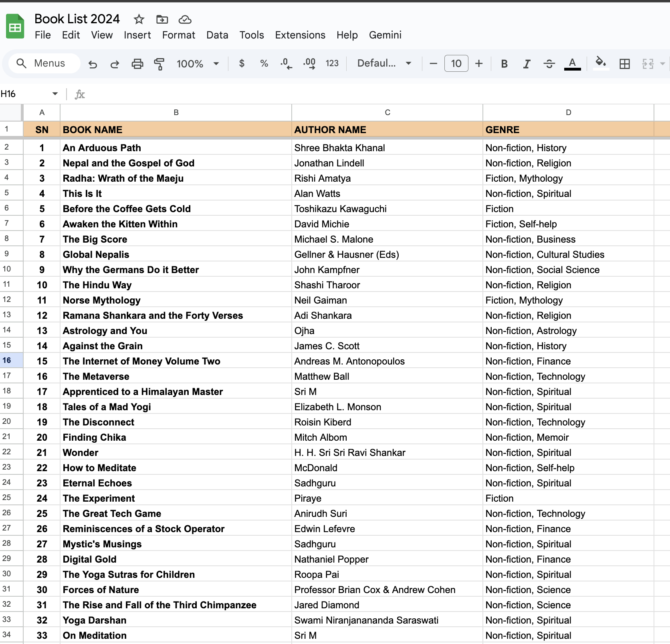Select the paint format tool
This screenshot has height=644, width=670.
coord(159,63)
